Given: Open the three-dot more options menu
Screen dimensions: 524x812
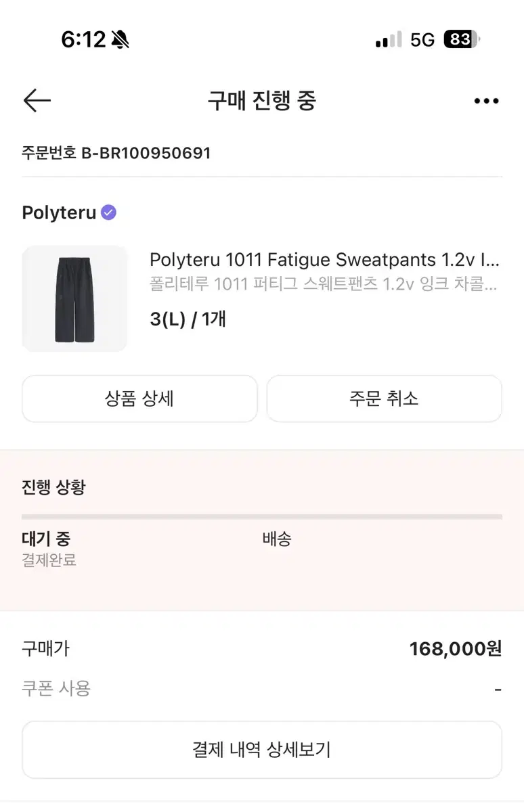Looking at the screenshot, I should pyautogui.click(x=486, y=101).
